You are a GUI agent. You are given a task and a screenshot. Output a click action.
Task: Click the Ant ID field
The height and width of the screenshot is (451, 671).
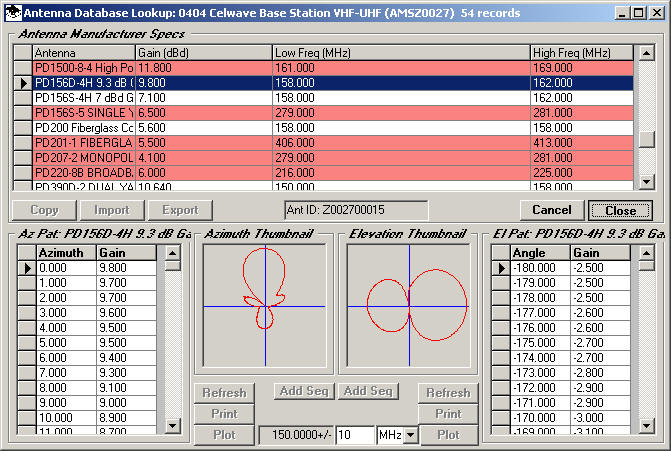tap(356, 210)
